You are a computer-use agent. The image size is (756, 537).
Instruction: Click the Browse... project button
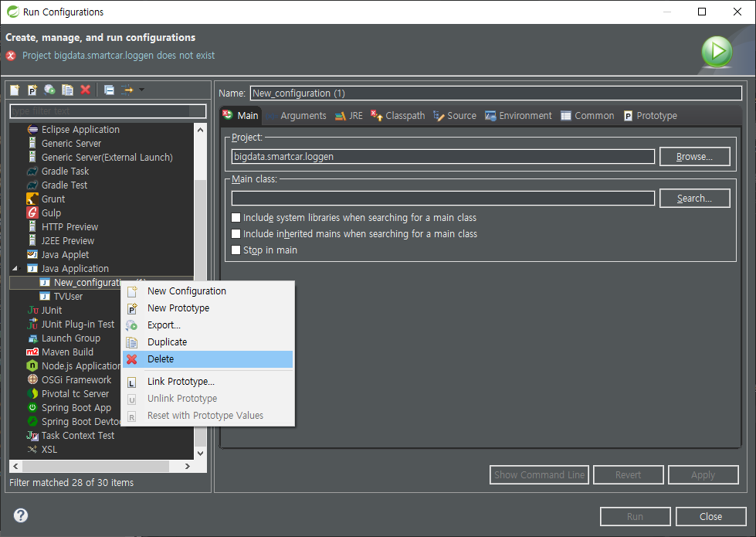point(694,157)
